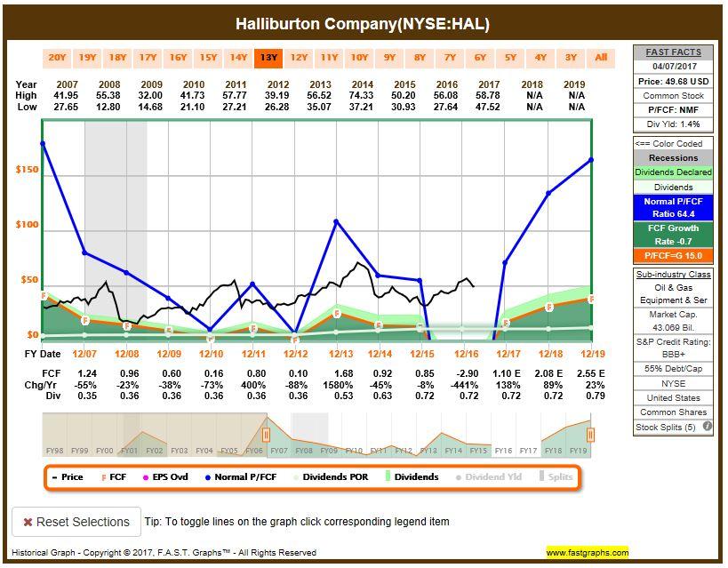Enable Dividend Yld in the legend
The height and width of the screenshot is (568, 728).
coord(490,477)
